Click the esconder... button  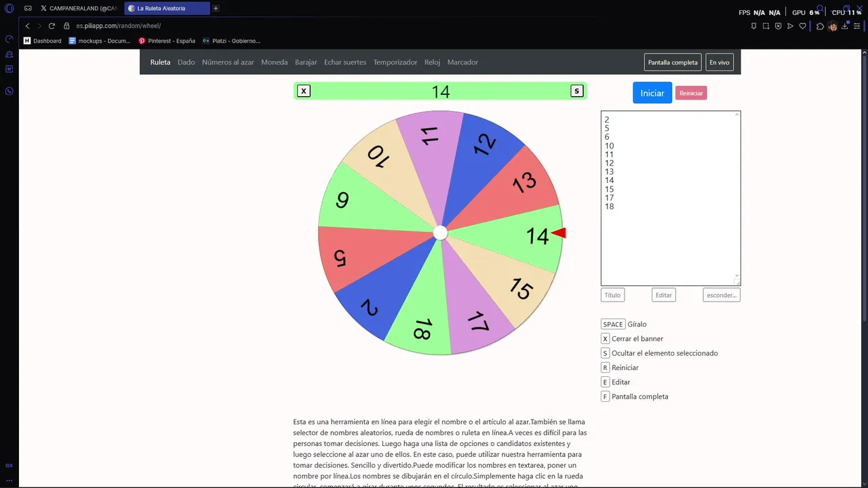click(722, 295)
